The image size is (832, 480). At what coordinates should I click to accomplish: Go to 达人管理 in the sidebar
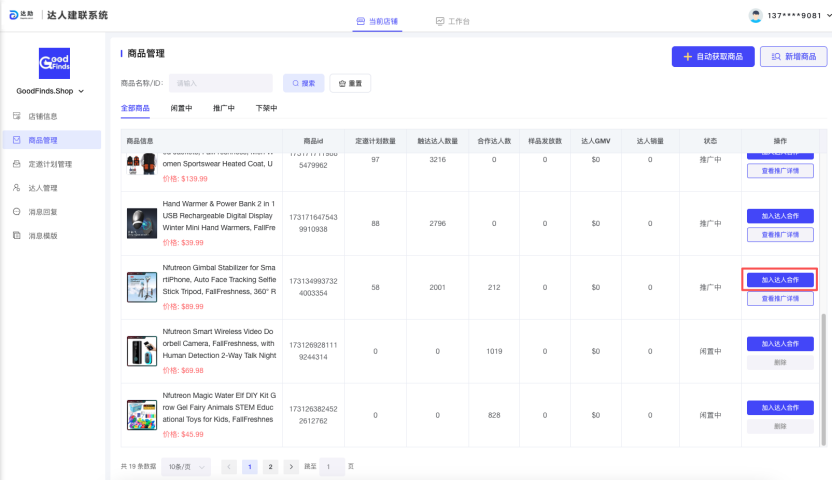[42, 188]
